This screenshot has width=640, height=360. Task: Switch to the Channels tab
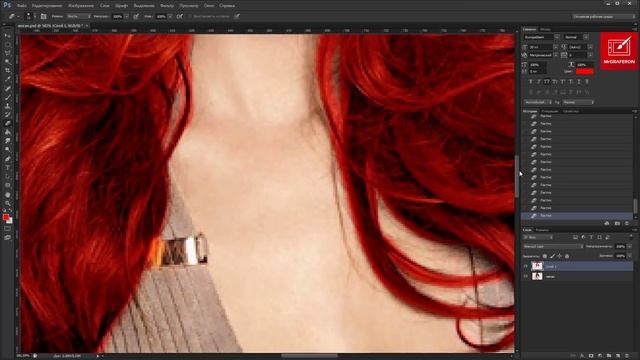click(542, 230)
